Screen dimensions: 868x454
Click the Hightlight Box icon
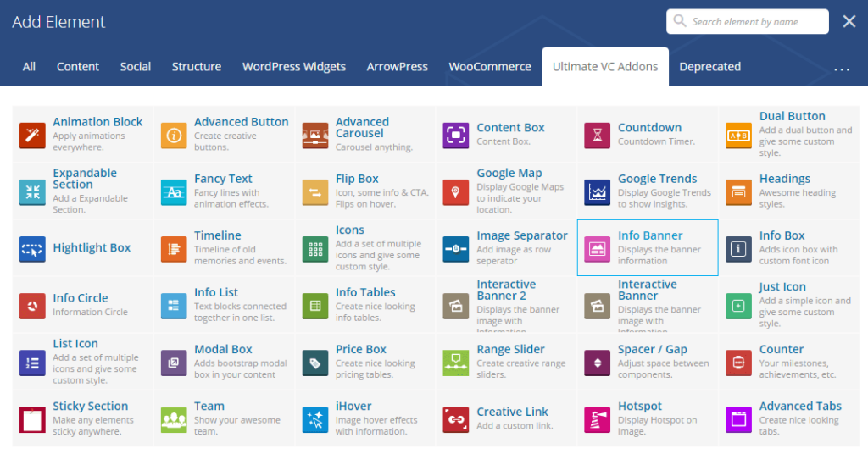click(x=32, y=249)
